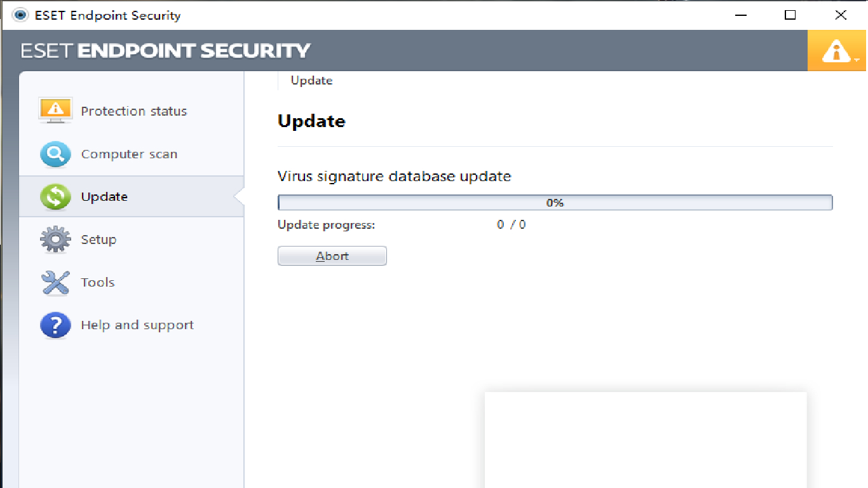Click the ESET eye icon in title bar

20,15
